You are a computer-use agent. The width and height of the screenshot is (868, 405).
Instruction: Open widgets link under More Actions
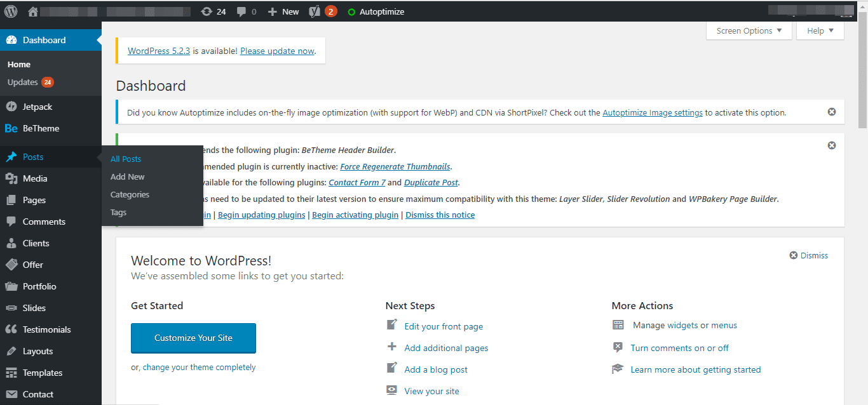point(682,325)
